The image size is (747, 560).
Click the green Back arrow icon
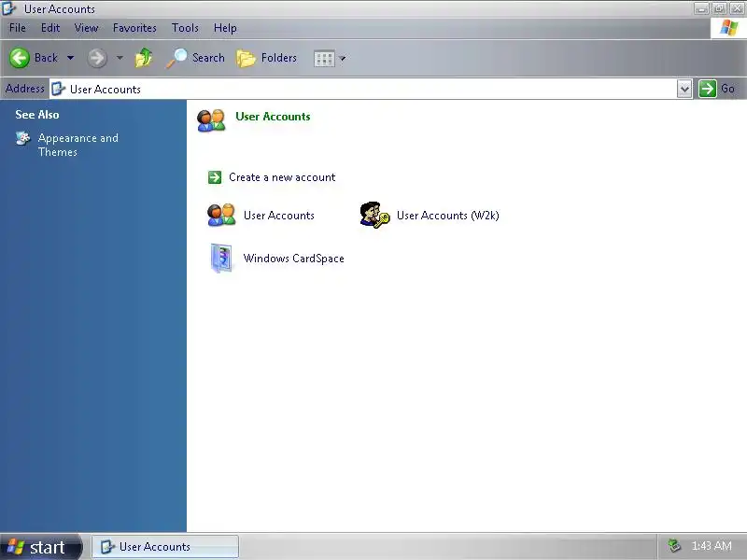click(20, 58)
